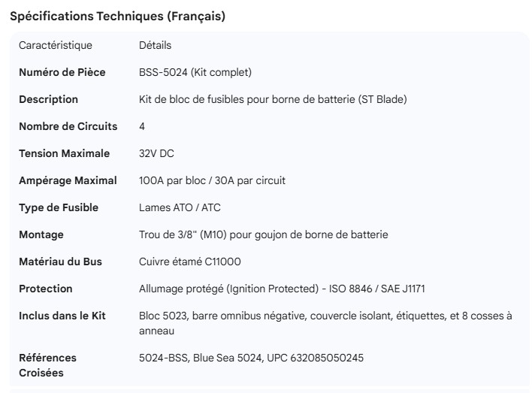This screenshot has width=532, height=393.
Task: Click the Caractéristique column header
Action: (x=56, y=45)
